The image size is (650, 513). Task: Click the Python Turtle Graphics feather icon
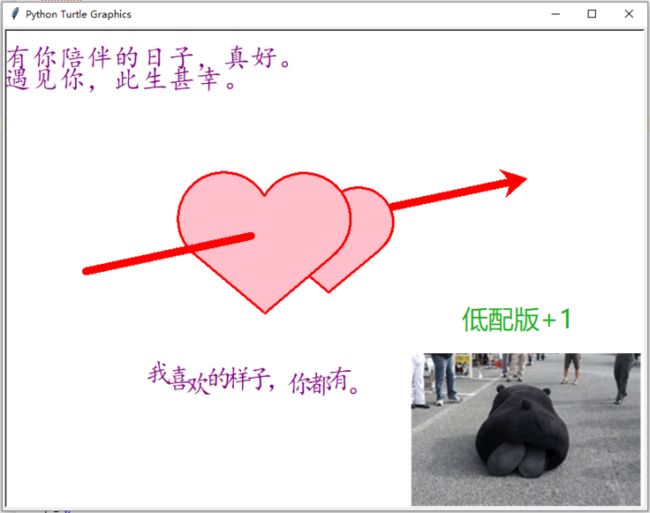[15, 14]
